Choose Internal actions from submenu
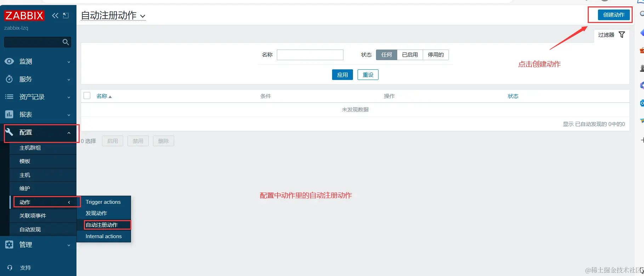 (x=104, y=236)
